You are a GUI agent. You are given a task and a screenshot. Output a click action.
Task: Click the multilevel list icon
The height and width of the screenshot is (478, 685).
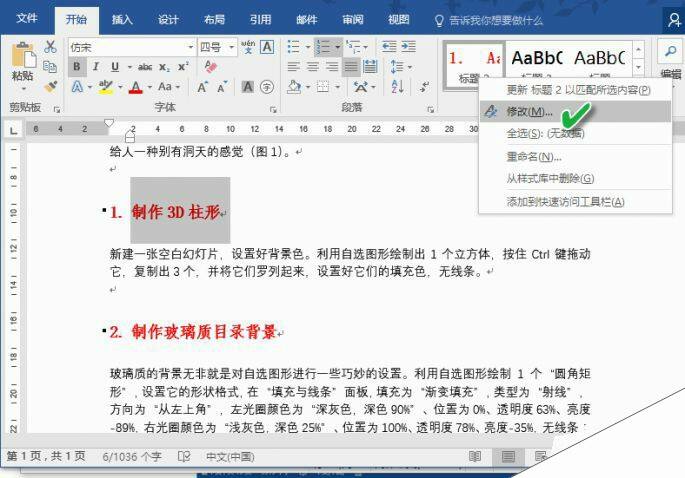[x=353, y=47]
